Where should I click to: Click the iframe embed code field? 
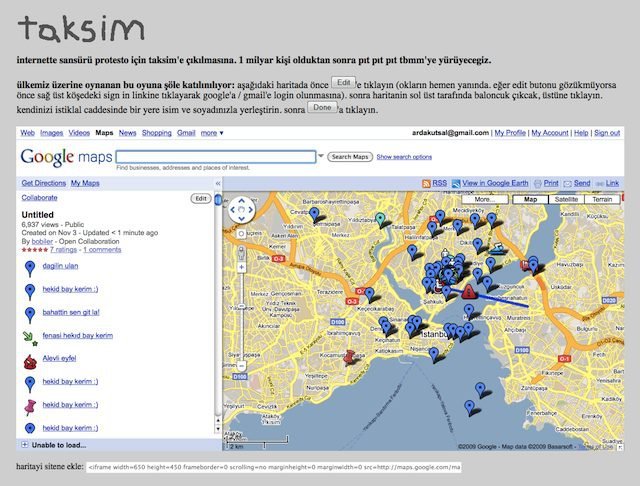[x=273, y=467]
